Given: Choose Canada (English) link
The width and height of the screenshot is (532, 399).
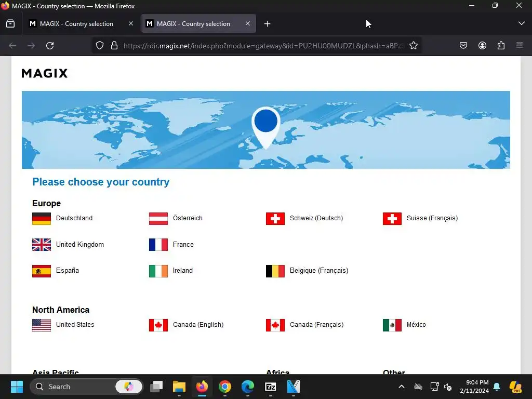Looking at the screenshot, I should (x=198, y=324).
